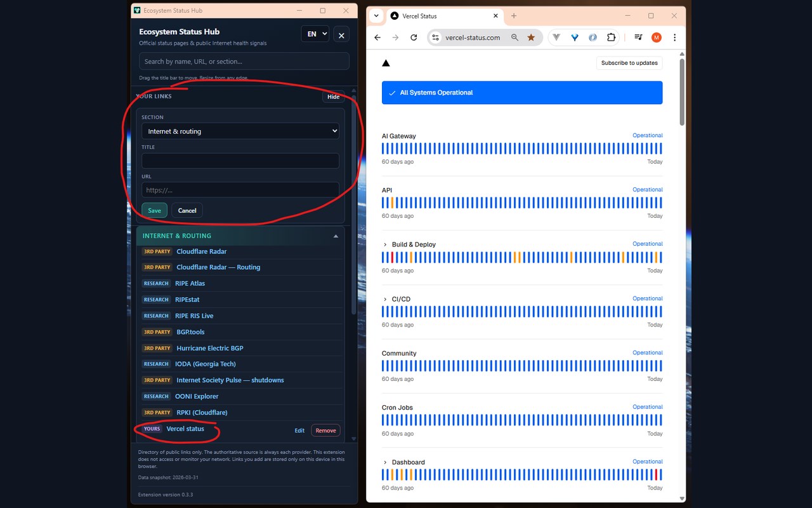
Task: Open Internet Society Pulse — shutdowns link
Action: pos(230,380)
